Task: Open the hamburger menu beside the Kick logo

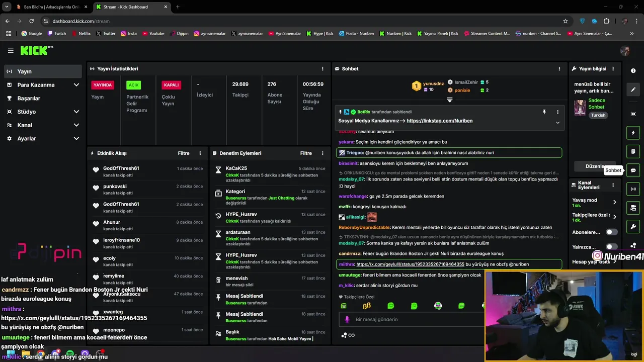Action: 11,51
